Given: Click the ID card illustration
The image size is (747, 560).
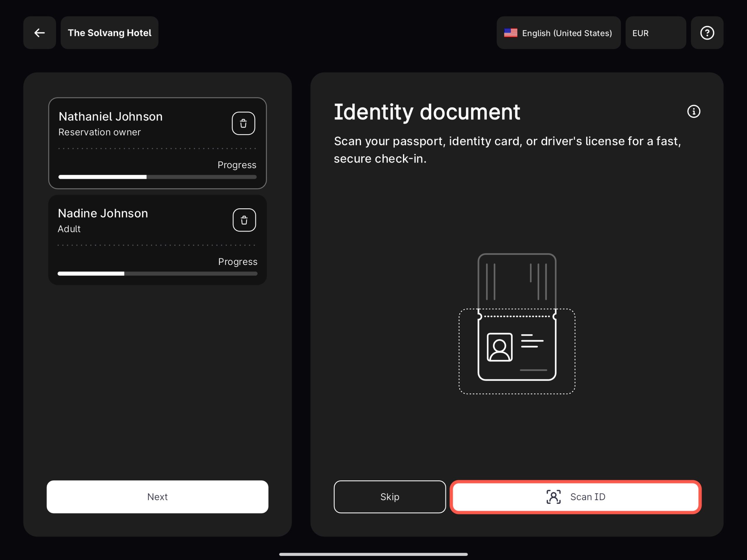Looking at the screenshot, I should pos(517,324).
